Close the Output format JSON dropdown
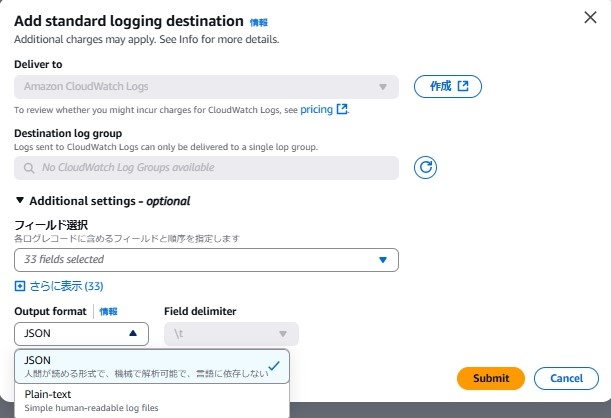This screenshot has height=418, width=611. coord(81,334)
